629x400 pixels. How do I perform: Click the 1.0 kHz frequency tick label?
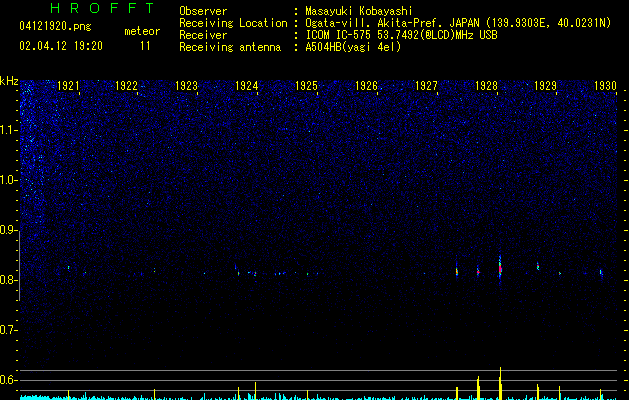[7, 180]
